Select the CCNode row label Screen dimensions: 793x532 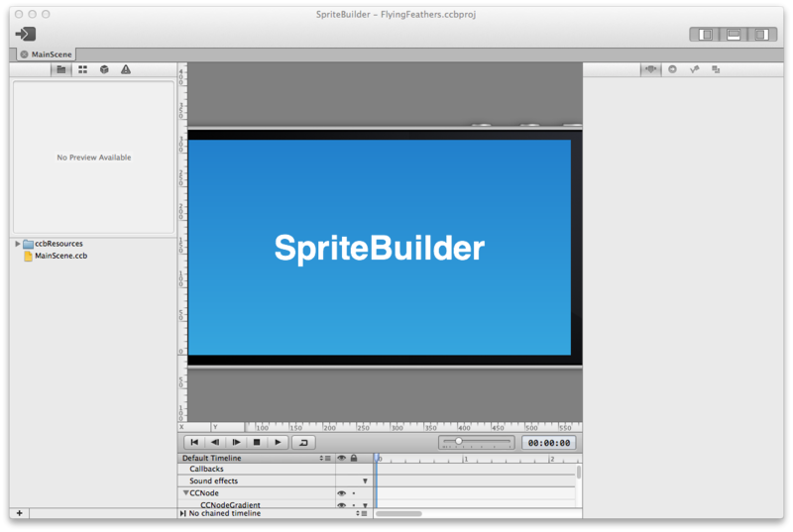click(204, 493)
